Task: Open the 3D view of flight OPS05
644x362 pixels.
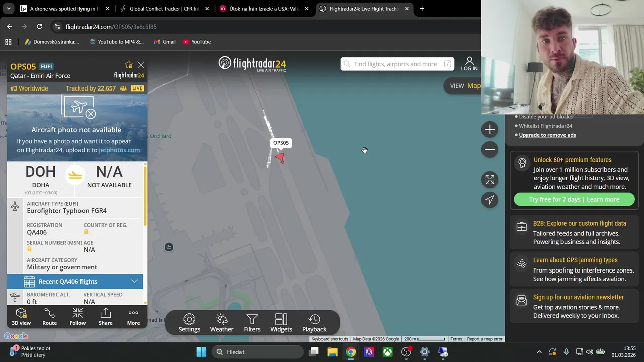Action: (x=21, y=317)
